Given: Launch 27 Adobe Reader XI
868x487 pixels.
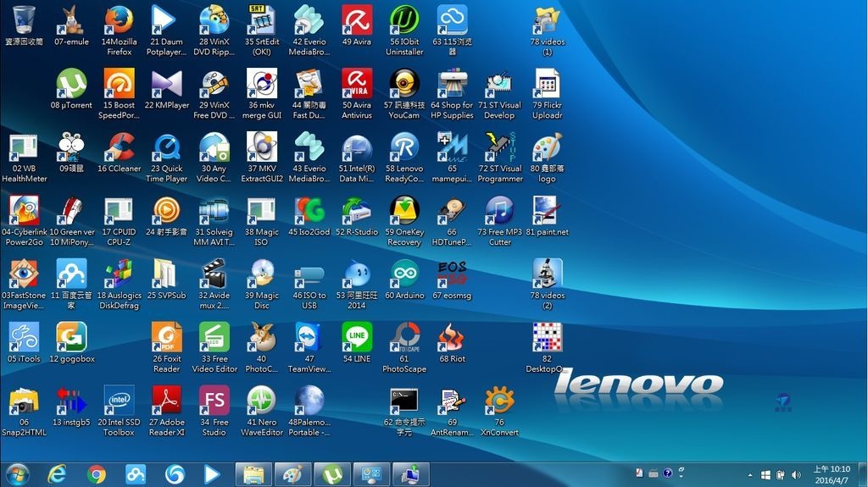Looking at the screenshot, I should pos(167,401).
